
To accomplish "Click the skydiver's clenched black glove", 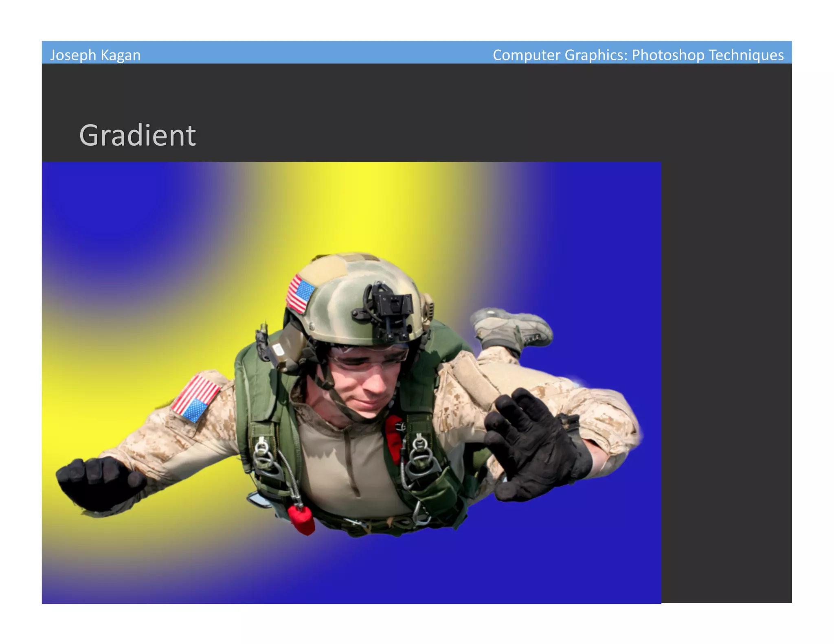I will coord(100,483).
